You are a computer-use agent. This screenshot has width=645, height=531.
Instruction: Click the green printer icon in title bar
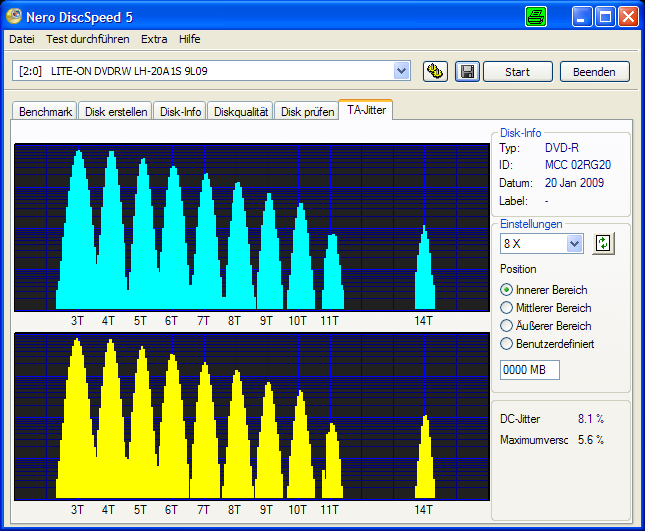pos(536,17)
